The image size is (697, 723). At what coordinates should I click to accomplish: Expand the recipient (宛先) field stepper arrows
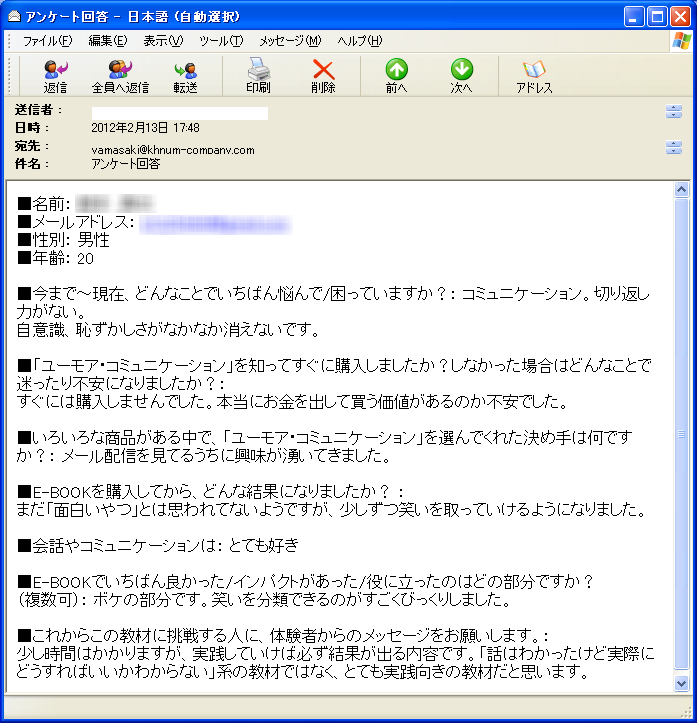coord(673,148)
